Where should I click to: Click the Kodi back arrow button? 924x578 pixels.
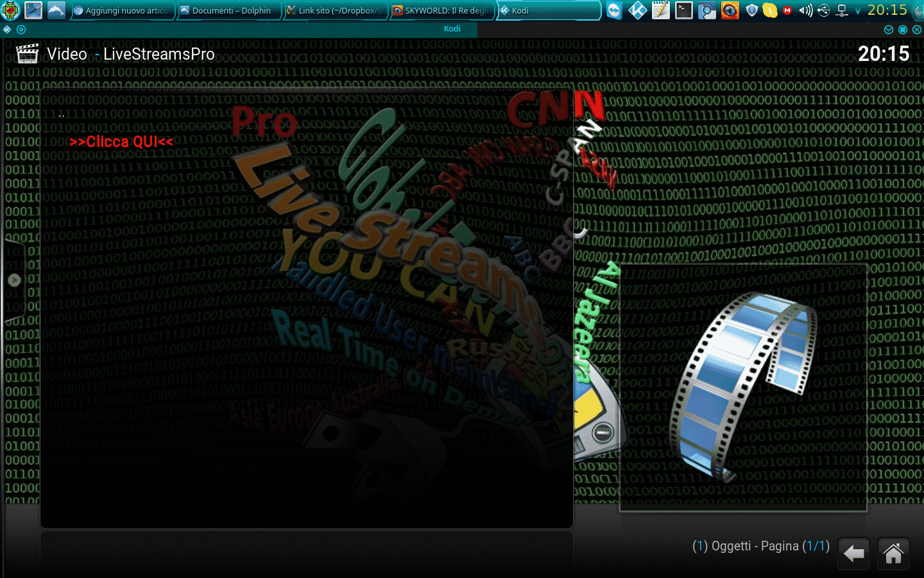[853, 554]
